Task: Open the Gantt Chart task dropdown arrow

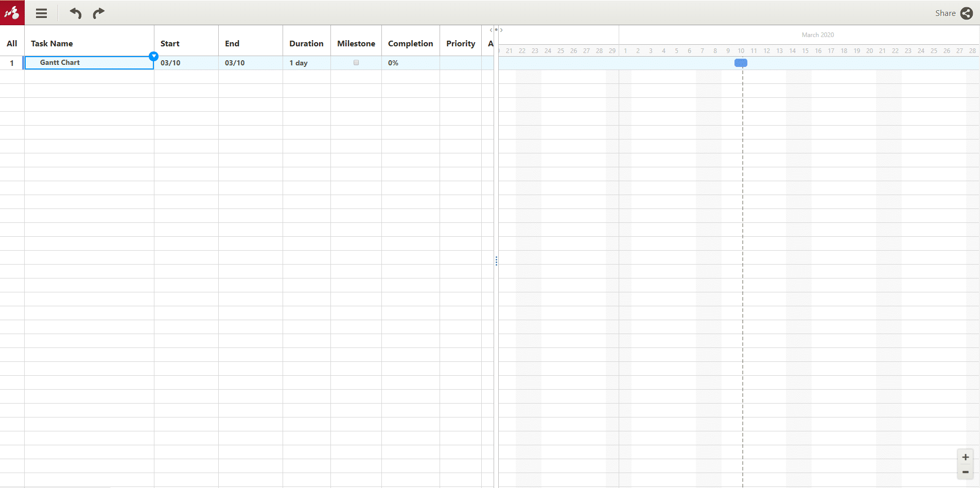Action: pyautogui.click(x=153, y=56)
